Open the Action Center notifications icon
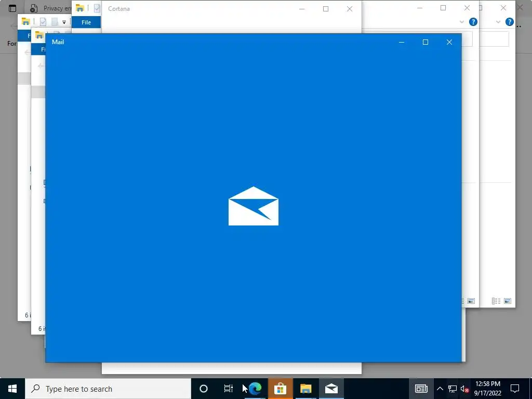532x399 pixels. [515, 389]
